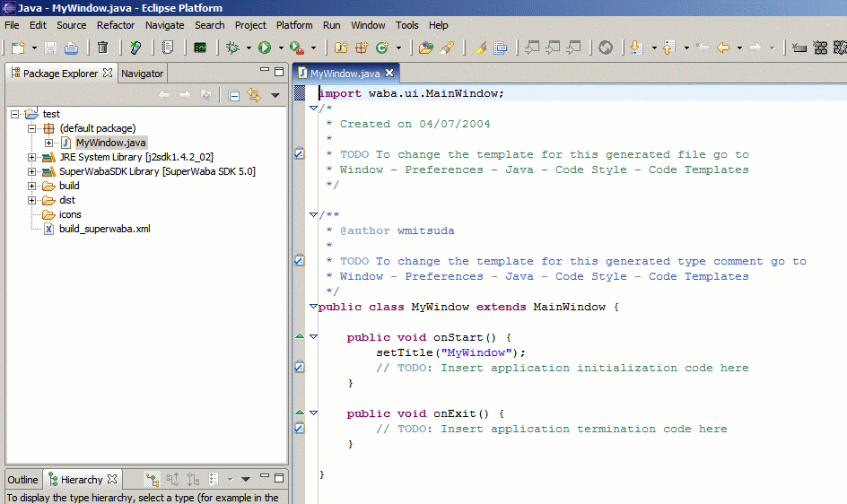Expand the MyWindow.java tree node

tap(48, 143)
